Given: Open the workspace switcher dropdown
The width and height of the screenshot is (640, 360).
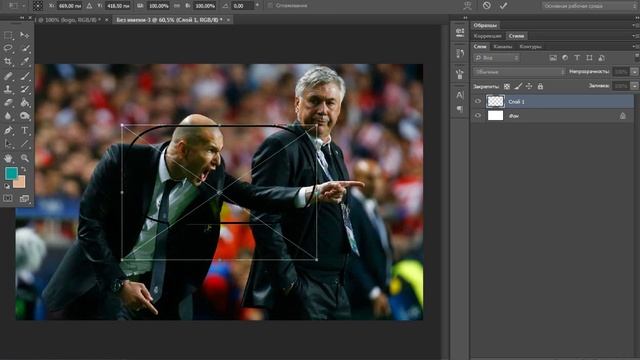Looking at the screenshot, I should tap(590, 6).
